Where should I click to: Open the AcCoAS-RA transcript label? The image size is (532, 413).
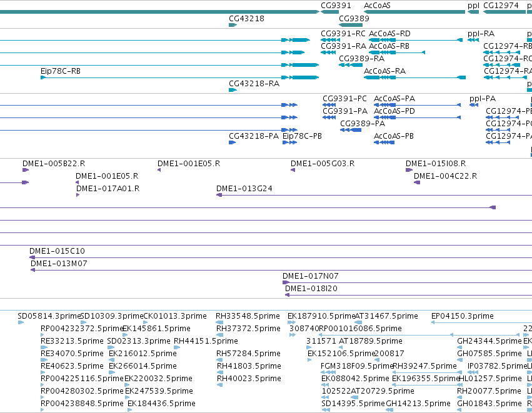point(384,71)
